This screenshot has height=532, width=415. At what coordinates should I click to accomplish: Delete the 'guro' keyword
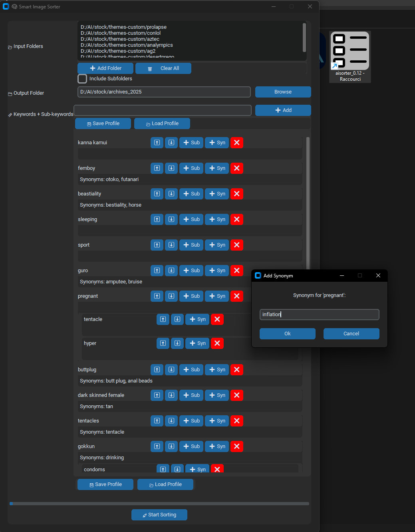pyautogui.click(x=237, y=271)
